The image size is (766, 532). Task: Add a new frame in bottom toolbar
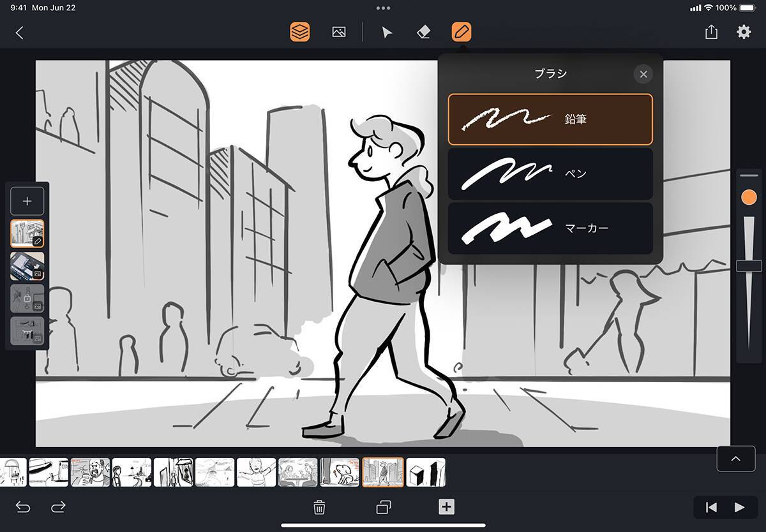(x=446, y=506)
